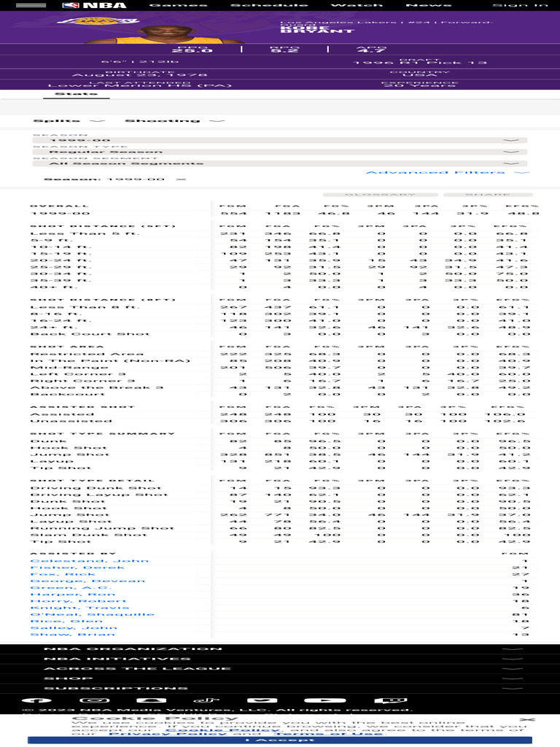
Task: Open the Twitter social icon
Action: pyautogui.click(x=262, y=700)
